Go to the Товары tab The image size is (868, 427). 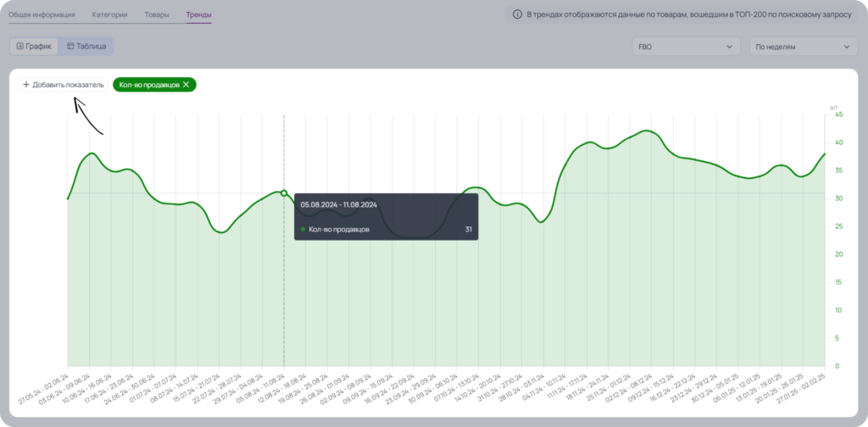point(157,15)
